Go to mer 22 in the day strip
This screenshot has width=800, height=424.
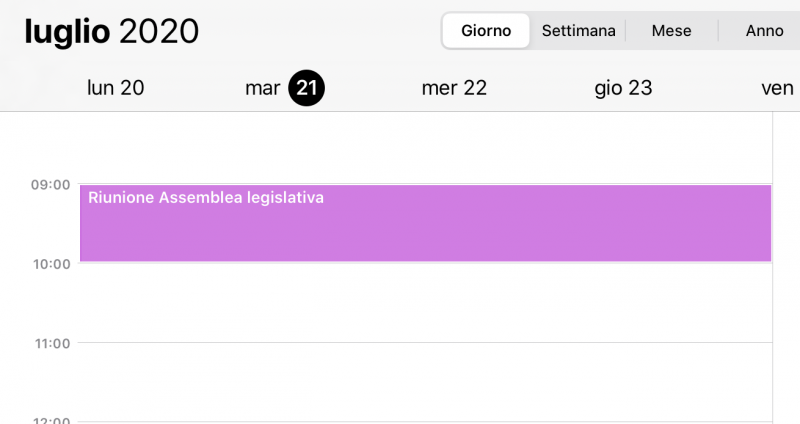[x=454, y=88]
